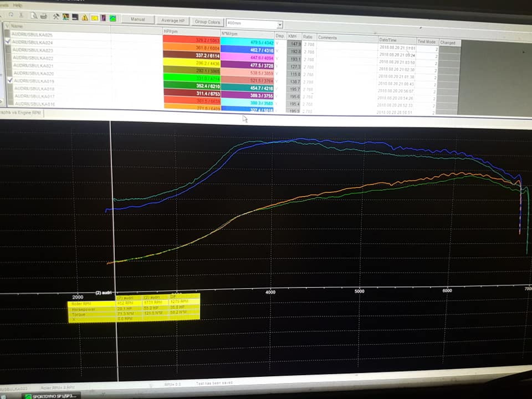Check the AUDRUSBULKA025 run checkbox
The height and width of the screenshot is (399, 532).
point(7,34)
